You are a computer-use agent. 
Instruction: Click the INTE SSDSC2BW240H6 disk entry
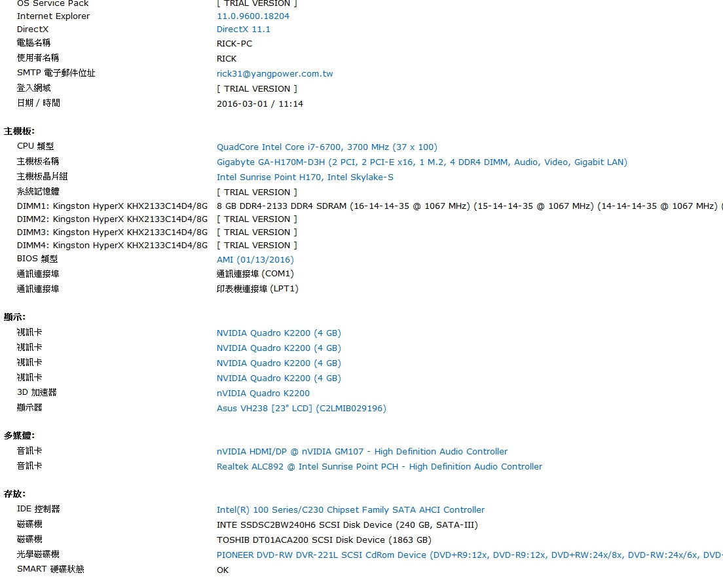point(347,525)
